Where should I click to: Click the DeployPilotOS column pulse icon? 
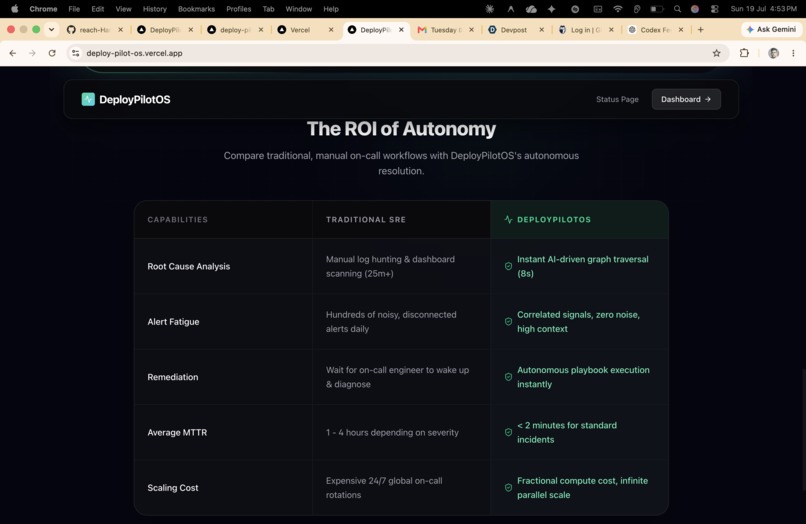(508, 220)
